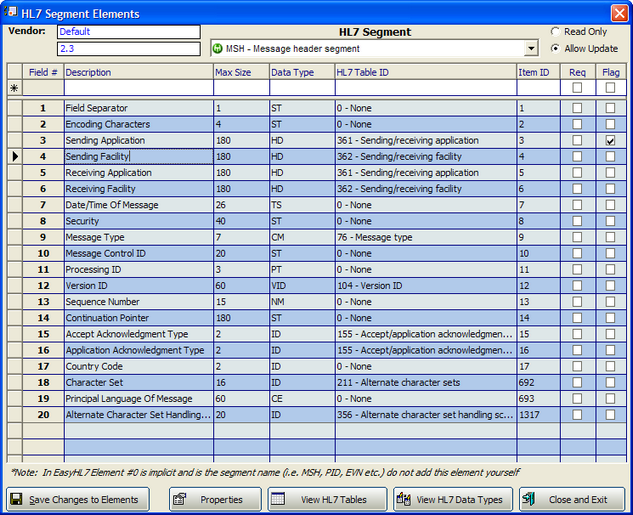Screen dimensions: 633x515
Task: Check Flag for Field Separator
Action: (610, 108)
